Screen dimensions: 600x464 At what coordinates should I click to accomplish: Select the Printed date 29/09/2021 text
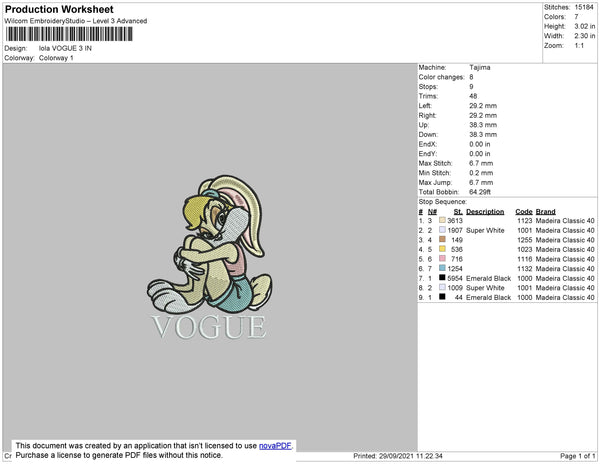pos(398,456)
